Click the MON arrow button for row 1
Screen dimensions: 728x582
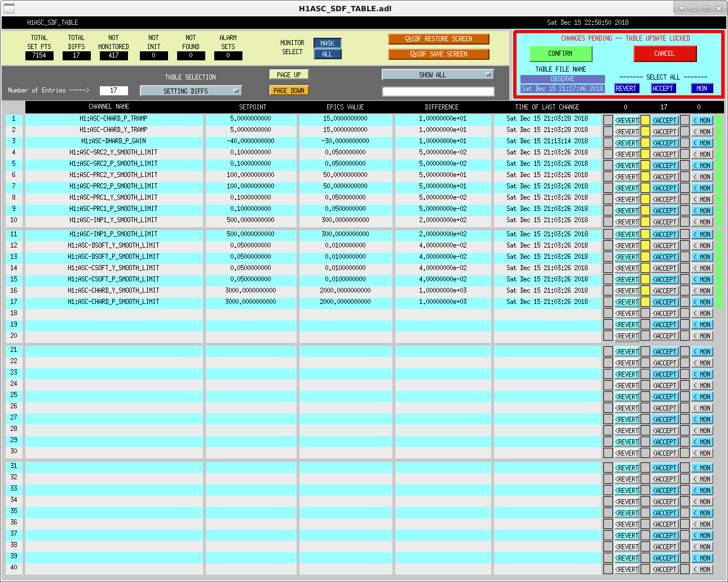(x=703, y=120)
